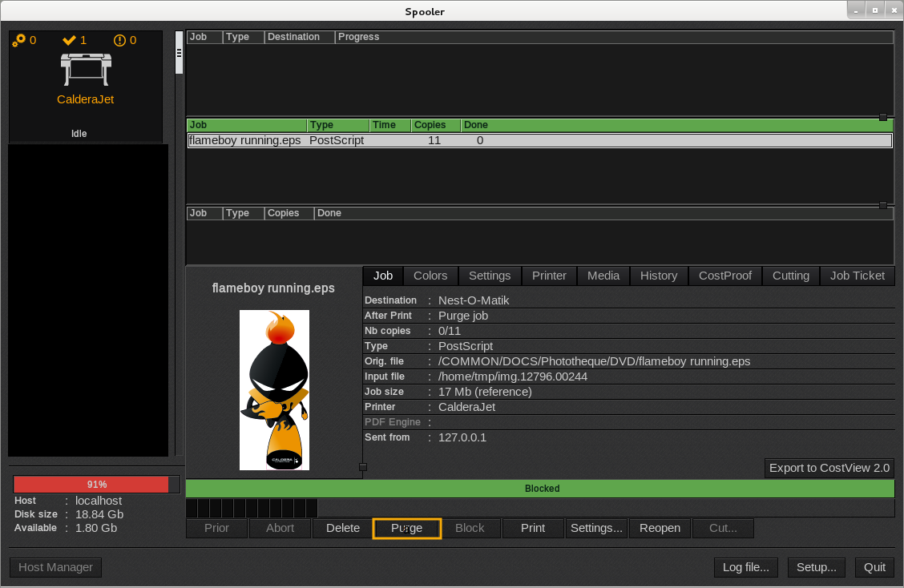Open the History tab
This screenshot has height=588, width=904.
pos(659,276)
